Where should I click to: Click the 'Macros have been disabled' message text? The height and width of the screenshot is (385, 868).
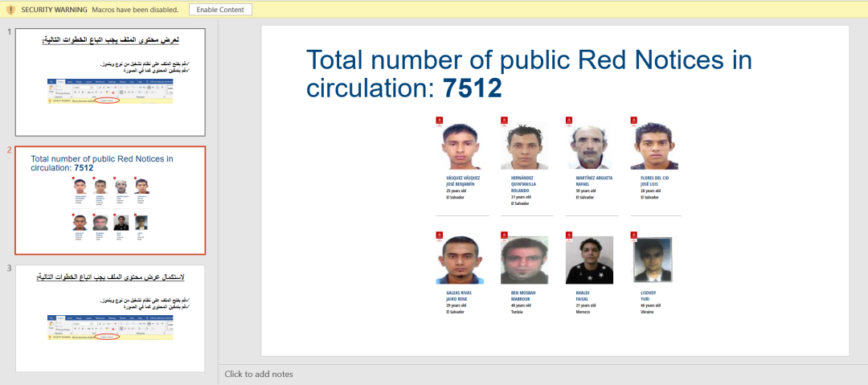tap(134, 10)
